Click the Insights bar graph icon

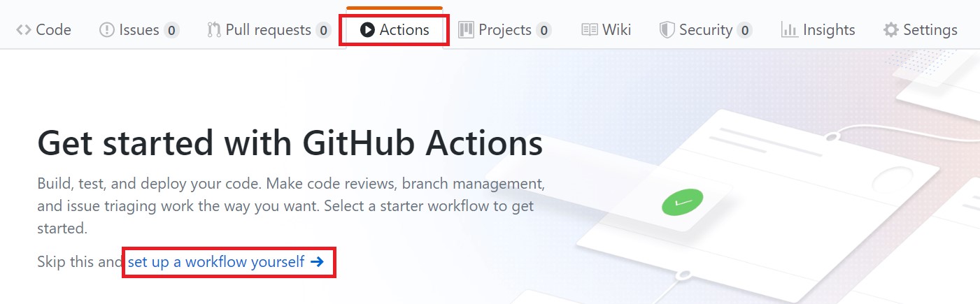point(790,30)
